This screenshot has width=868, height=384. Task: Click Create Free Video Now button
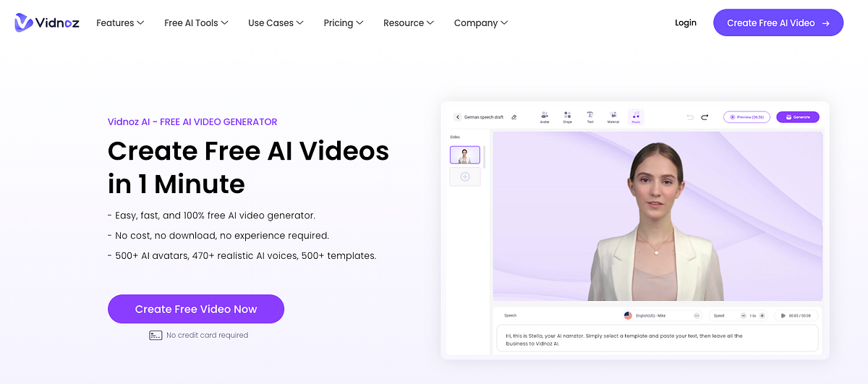[x=196, y=309]
